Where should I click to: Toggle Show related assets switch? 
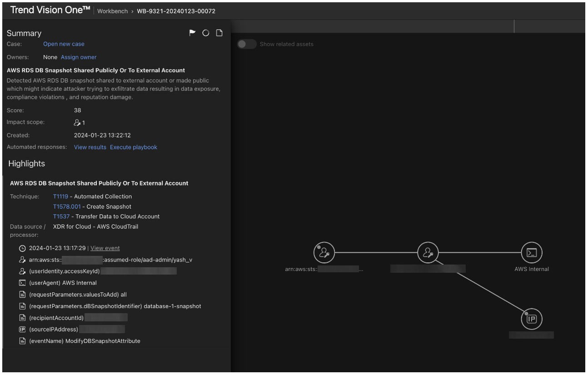click(247, 44)
